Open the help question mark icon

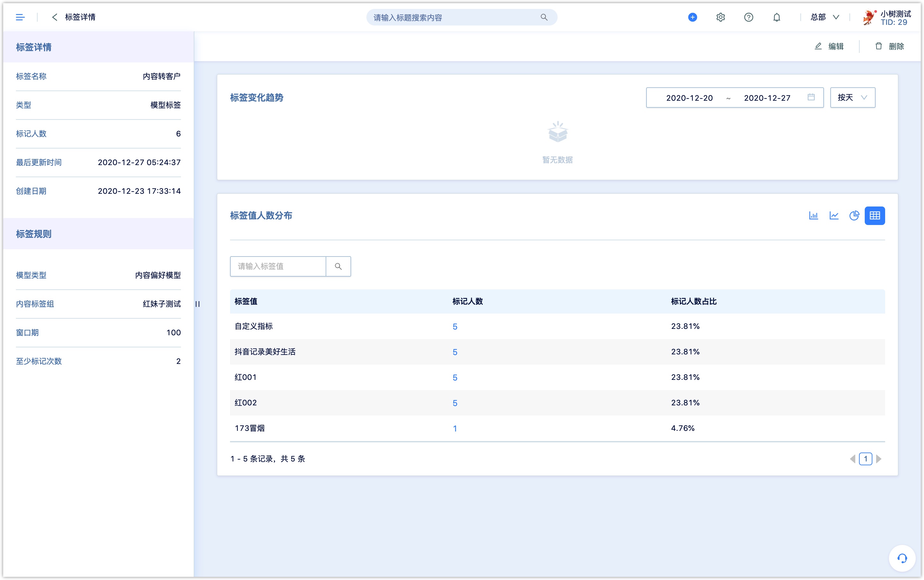(748, 17)
